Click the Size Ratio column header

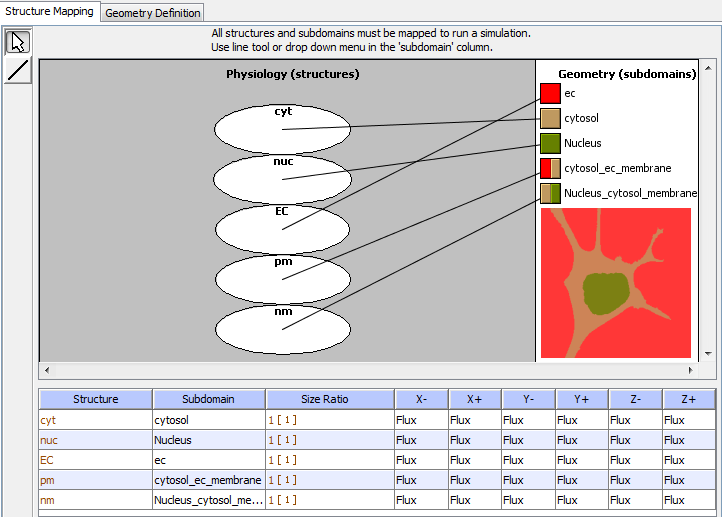330,399
